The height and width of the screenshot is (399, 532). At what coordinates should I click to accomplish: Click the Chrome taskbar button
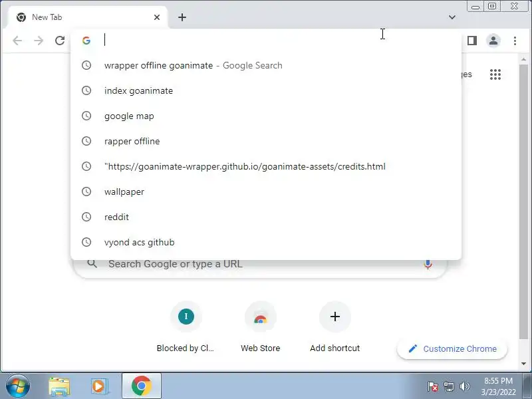click(x=142, y=386)
